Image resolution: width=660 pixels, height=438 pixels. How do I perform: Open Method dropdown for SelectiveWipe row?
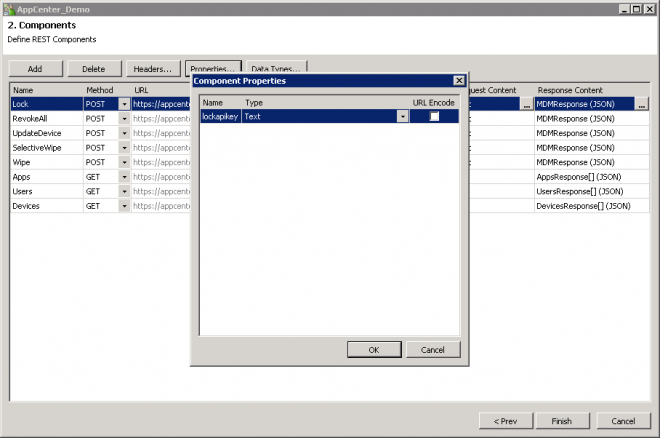(124, 148)
